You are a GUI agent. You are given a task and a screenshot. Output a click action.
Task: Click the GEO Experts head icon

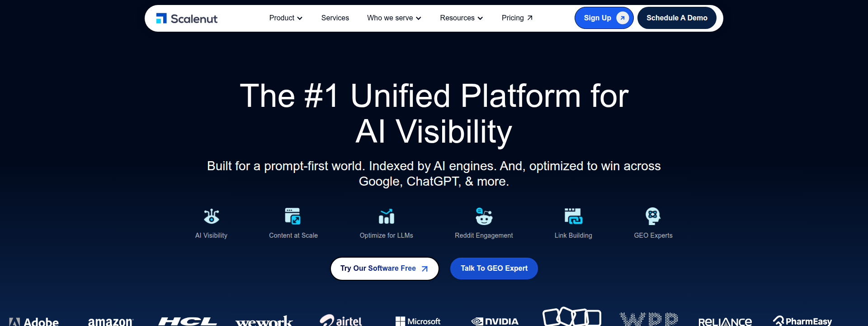click(653, 216)
